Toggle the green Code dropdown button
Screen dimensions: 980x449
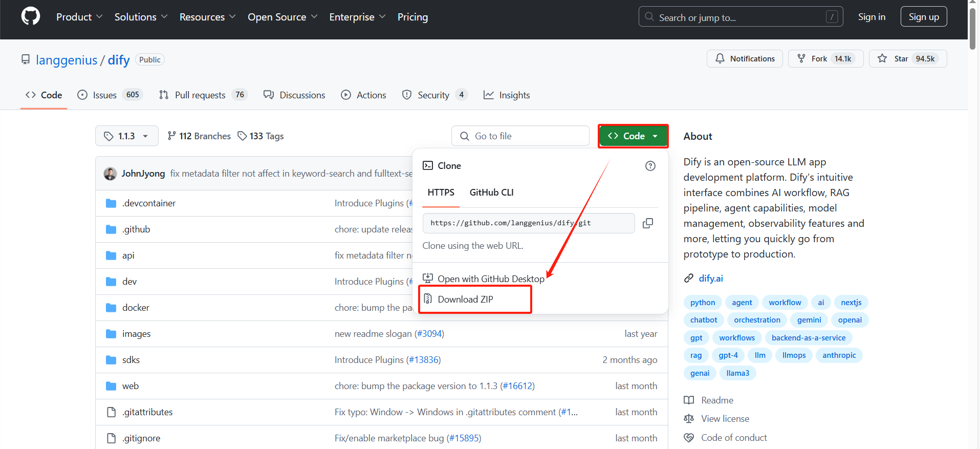tap(633, 136)
